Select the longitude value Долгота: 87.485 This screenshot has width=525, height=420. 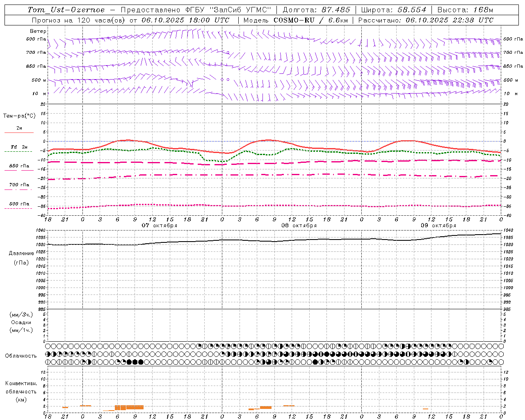tap(317, 10)
